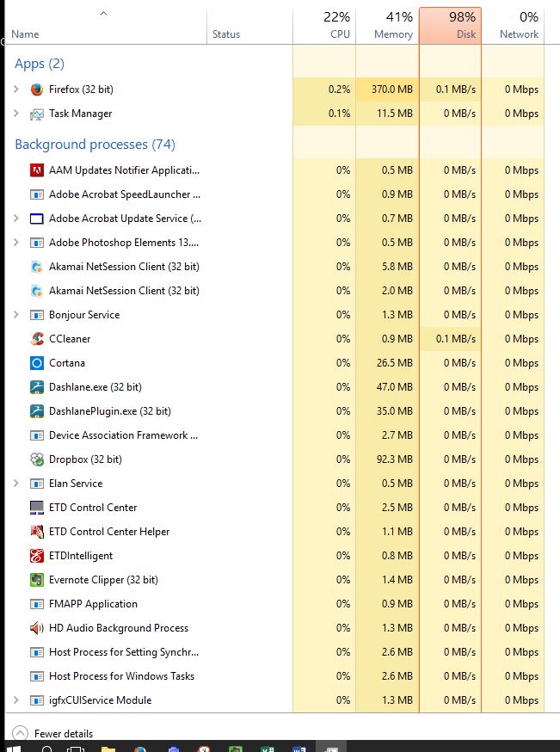The width and height of the screenshot is (560, 752).
Task: Expand the Elan Service entry
Action: pyautogui.click(x=16, y=484)
